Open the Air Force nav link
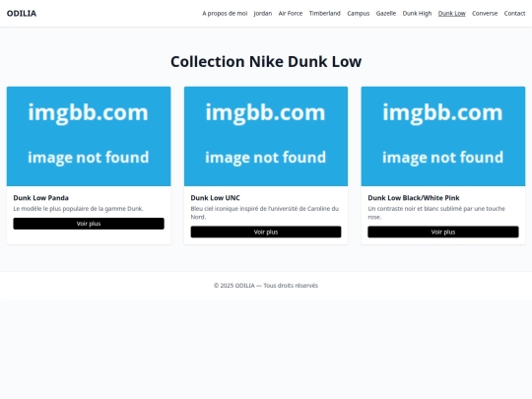532x399 pixels. (x=290, y=13)
